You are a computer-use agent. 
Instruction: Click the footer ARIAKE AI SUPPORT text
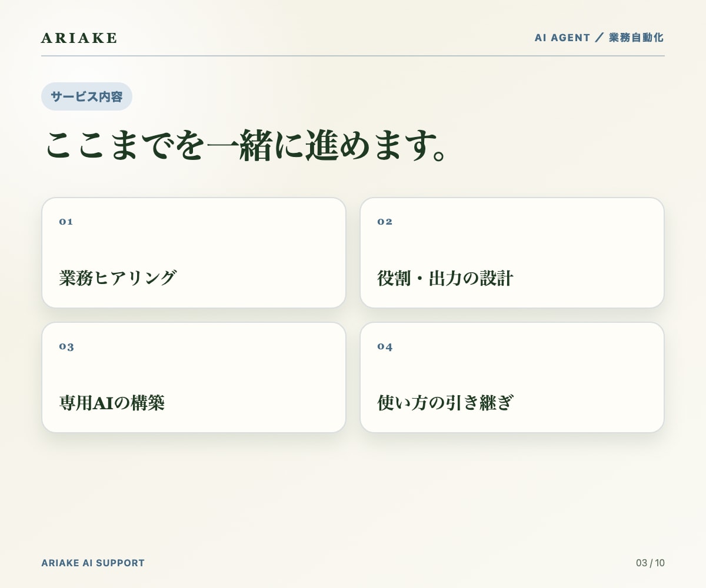(93, 563)
